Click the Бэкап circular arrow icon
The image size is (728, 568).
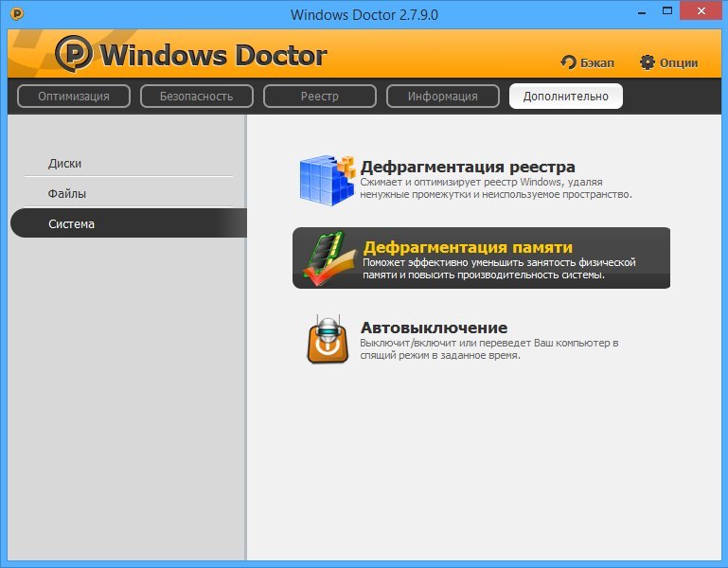[569, 62]
